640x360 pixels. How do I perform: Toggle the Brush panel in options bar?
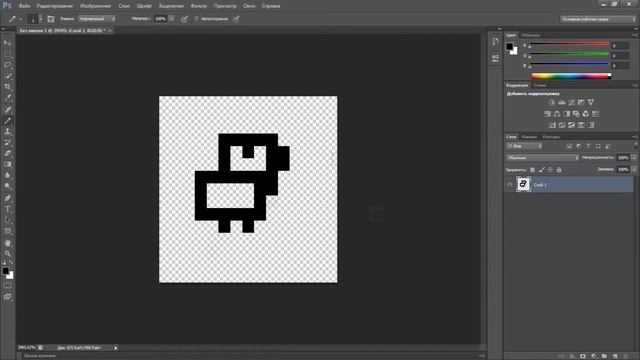click(x=51, y=19)
